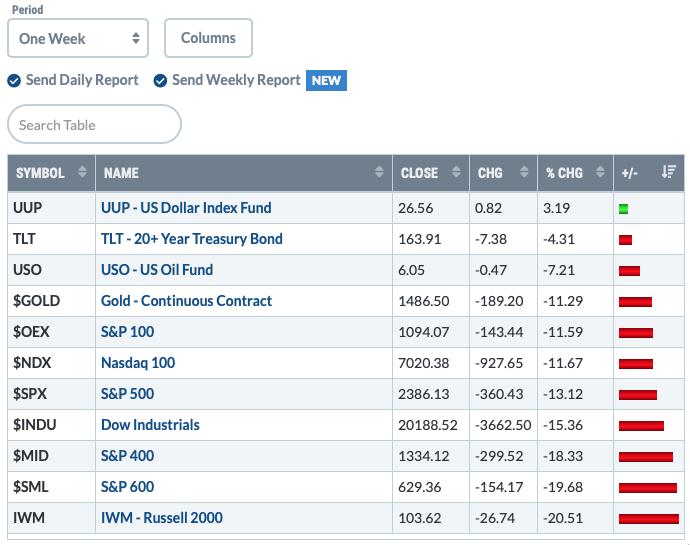Click percent change 3.19
690x545 pixels.
(x=557, y=208)
